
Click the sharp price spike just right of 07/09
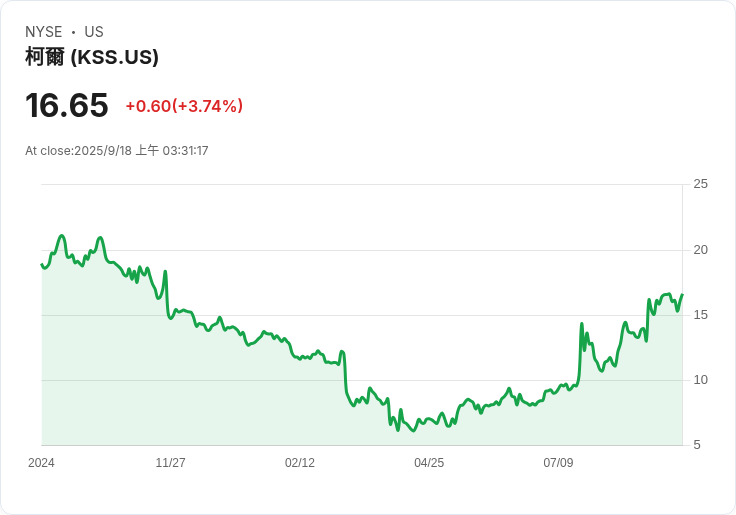click(582, 324)
